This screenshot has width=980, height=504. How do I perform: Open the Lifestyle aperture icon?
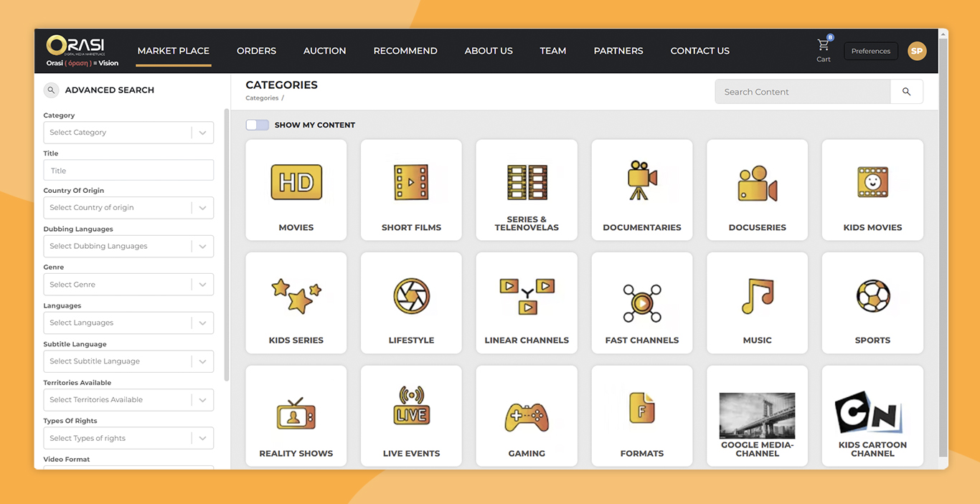[411, 295]
